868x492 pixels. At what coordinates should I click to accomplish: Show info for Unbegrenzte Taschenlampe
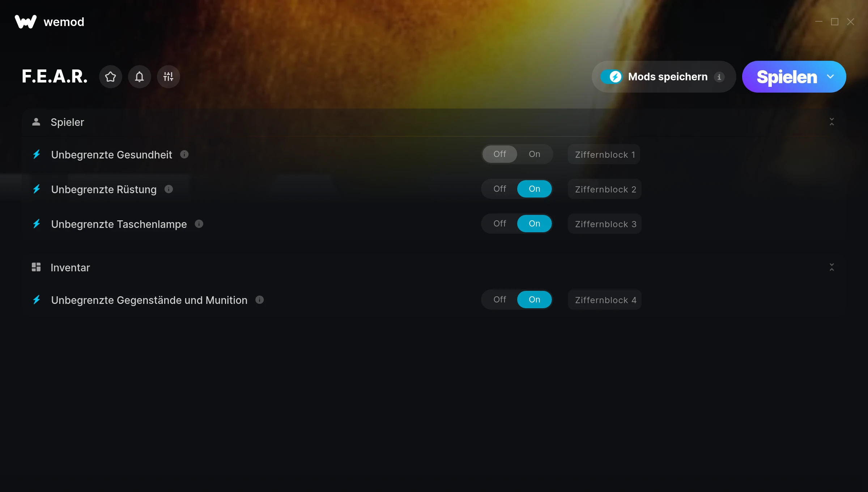pos(199,224)
